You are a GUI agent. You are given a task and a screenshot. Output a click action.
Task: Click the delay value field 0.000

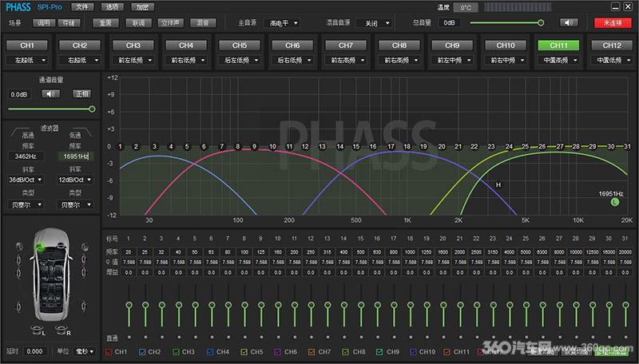pos(34,351)
